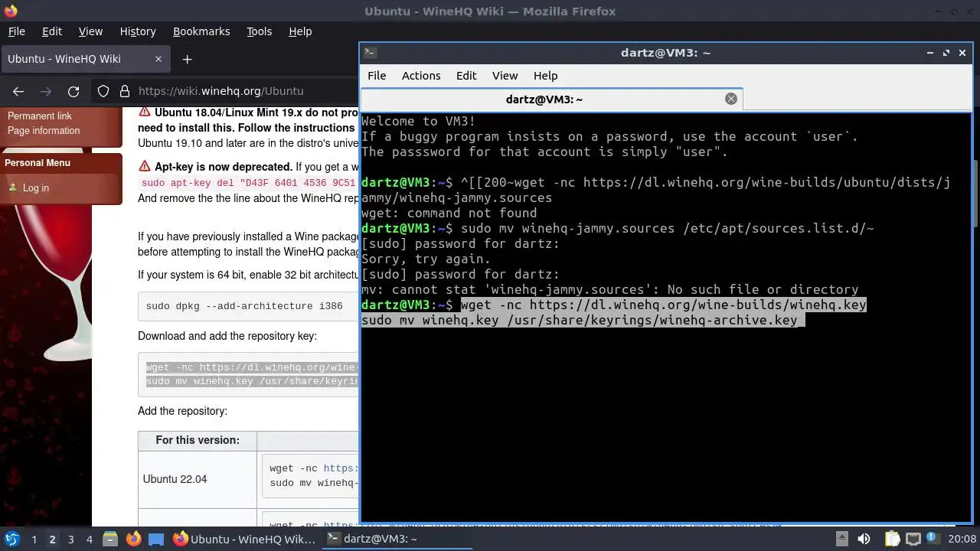Click 'Download and add the repository key:' text
Image resolution: width=980 pixels, height=551 pixels.
tap(227, 336)
